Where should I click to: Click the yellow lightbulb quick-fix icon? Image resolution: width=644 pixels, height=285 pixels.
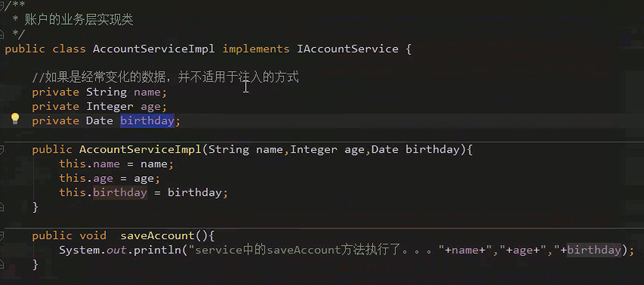(x=15, y=119)
